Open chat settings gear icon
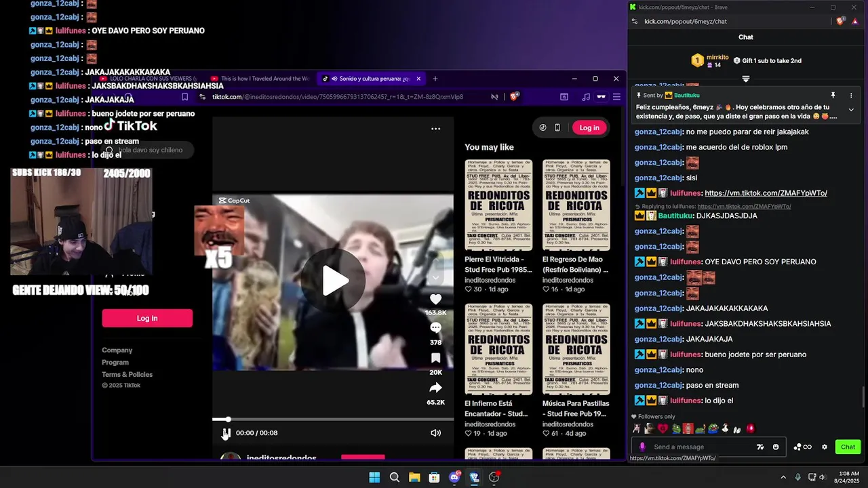 coord(825,447)
